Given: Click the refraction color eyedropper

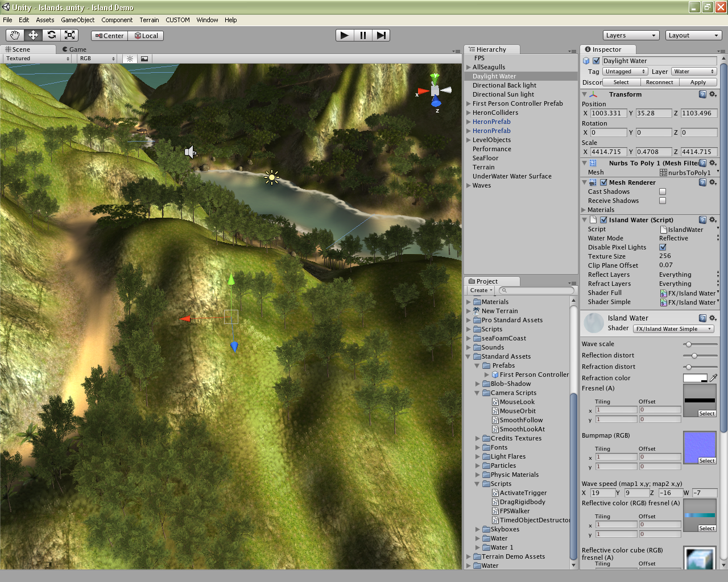Looking at the screenshot, I should pos(714,378).
